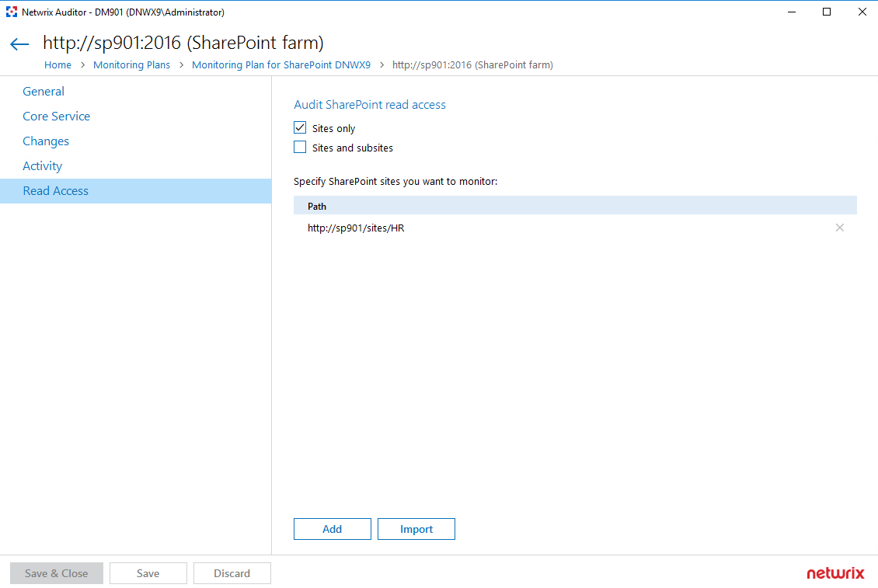The image size is (878, 588).
Task: Select the Read Access section
Action: [55, 191]
